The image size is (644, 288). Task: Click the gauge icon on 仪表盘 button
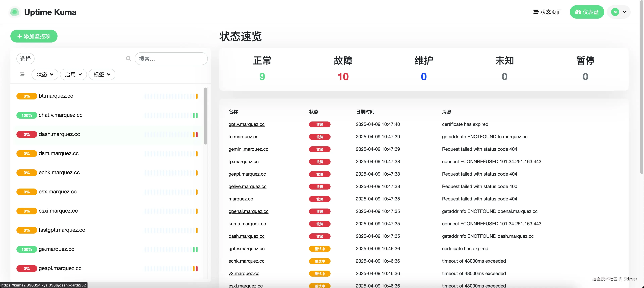(x=578, y=12)
